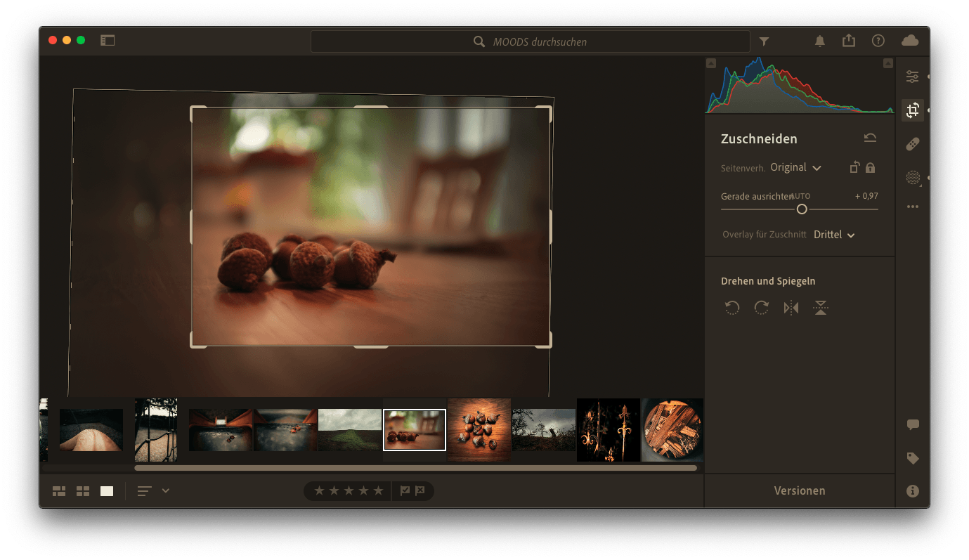Open the Edit sliders panel icon
Image resolution: width=969 pixels, height=560 pixels.
(912, 77)
